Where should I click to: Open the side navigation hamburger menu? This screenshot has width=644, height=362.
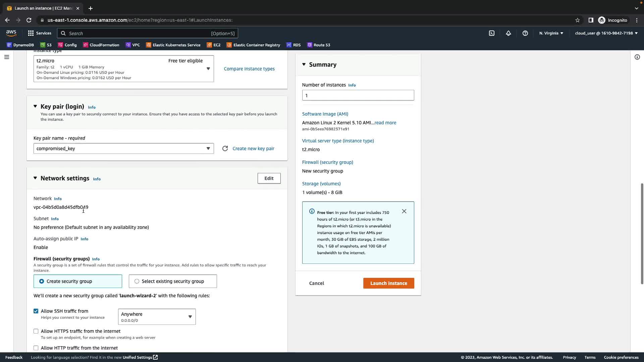[x=6, y=57]
